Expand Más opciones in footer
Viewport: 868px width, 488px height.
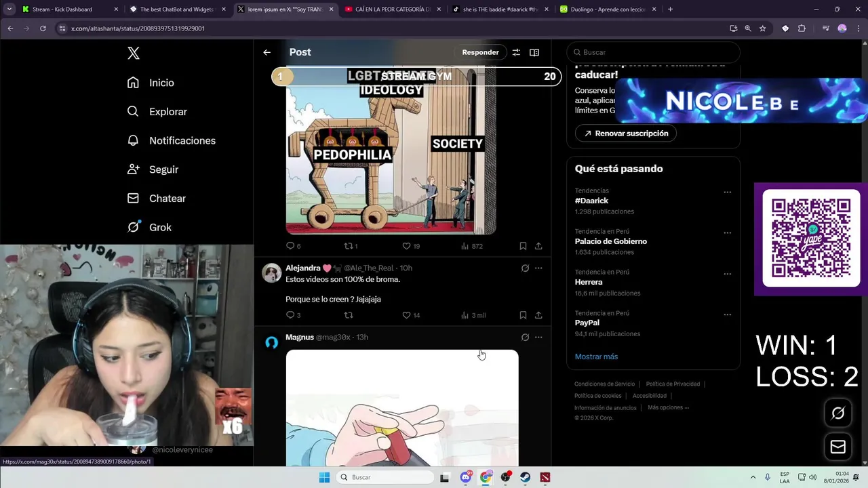pyautogui.click(x=668, y=407)
